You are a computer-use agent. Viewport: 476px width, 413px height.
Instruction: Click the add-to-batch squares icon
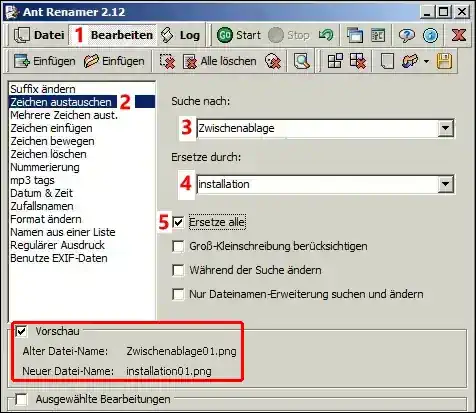click(335, 61)
